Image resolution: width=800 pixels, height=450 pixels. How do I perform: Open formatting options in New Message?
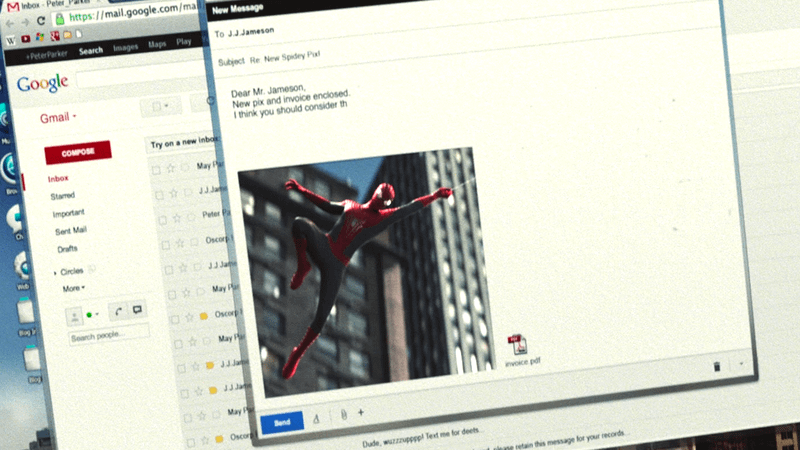click(316, 419)
